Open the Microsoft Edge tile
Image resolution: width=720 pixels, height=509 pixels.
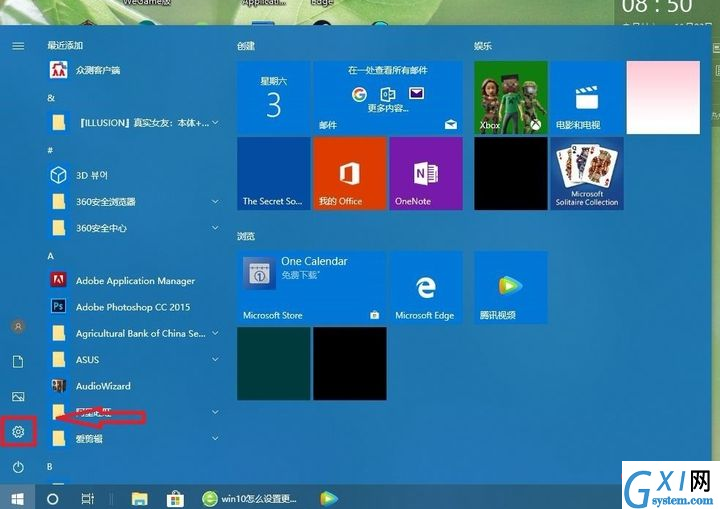pyautogui.click(x=426, y=287)
